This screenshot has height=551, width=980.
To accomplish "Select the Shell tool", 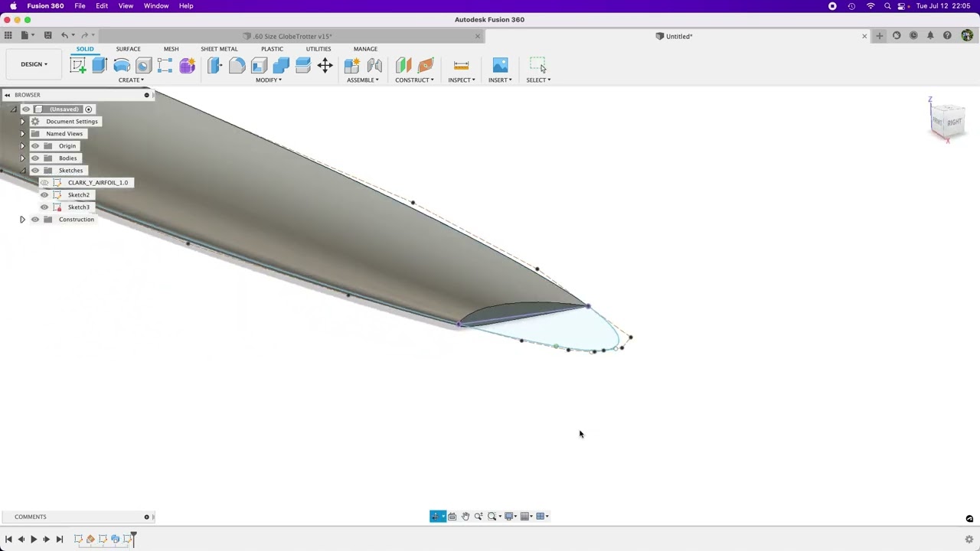I will click(x=259, y=66).
